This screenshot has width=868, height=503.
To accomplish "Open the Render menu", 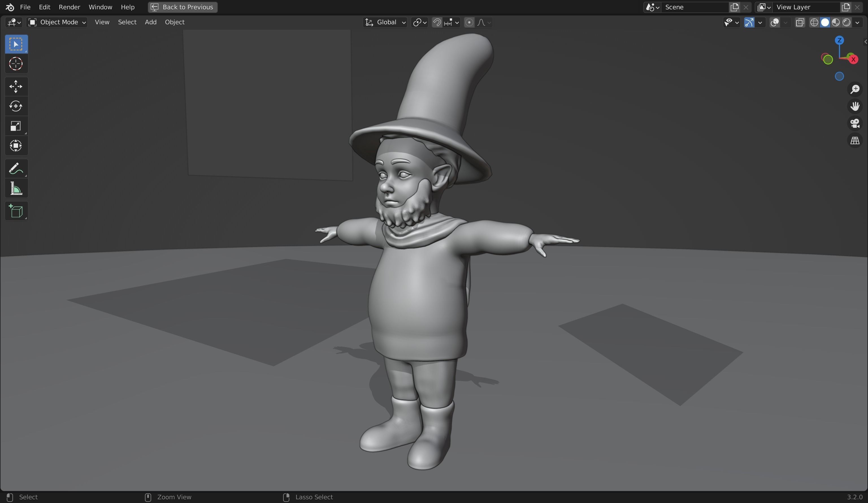I will click(69, 7).
